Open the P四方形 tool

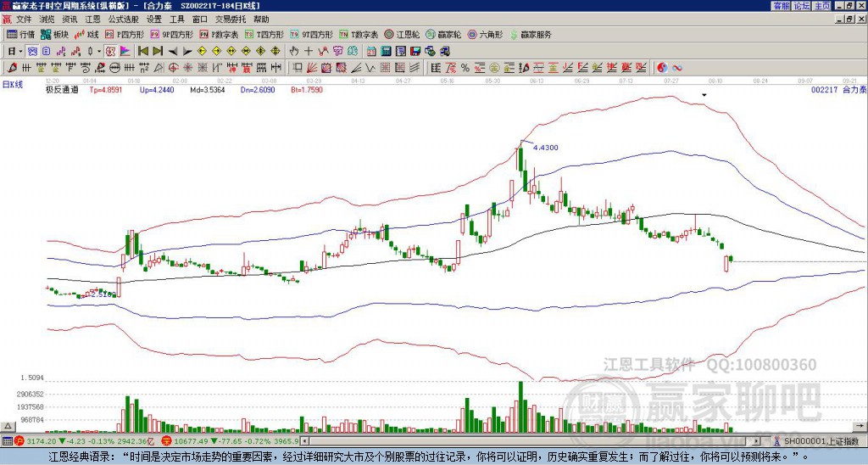[125, 34]
